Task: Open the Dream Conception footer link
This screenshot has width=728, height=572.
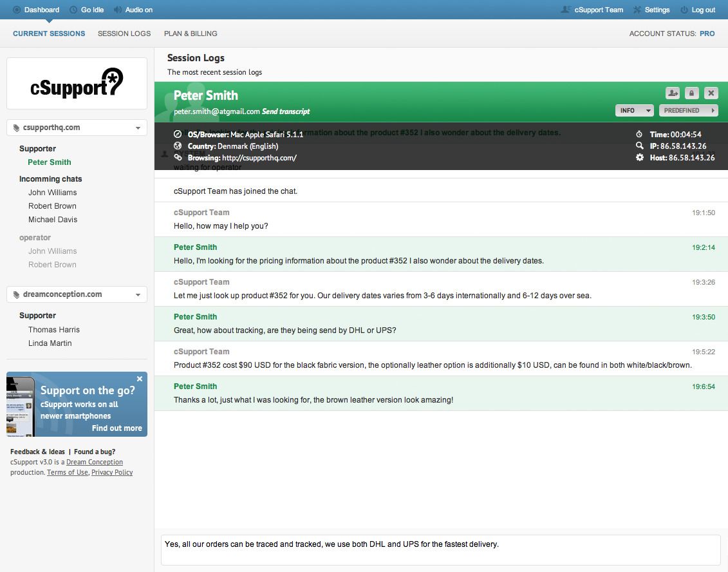Action: pos(94,462)
